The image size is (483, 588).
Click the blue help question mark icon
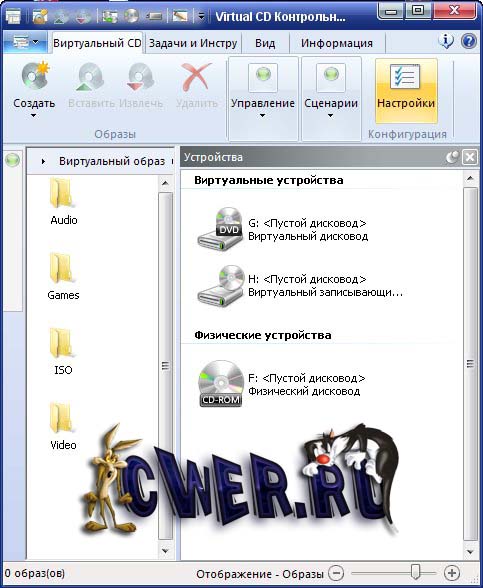click(468, 41)
